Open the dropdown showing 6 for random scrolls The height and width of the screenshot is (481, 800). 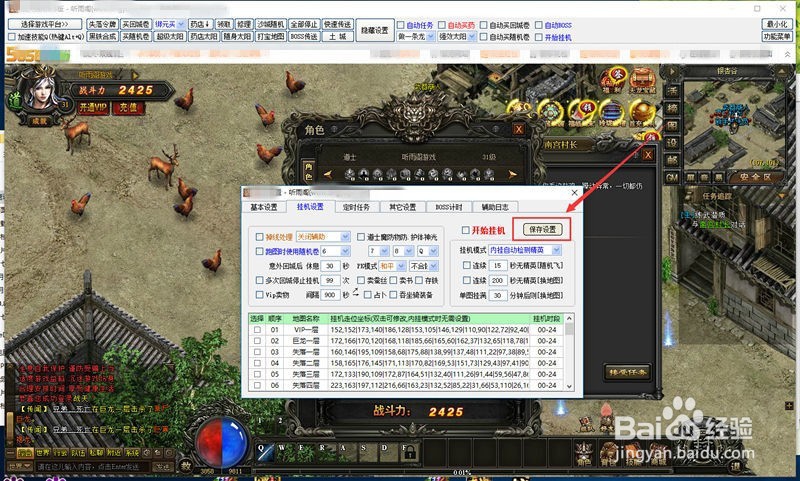coord(335,251)
